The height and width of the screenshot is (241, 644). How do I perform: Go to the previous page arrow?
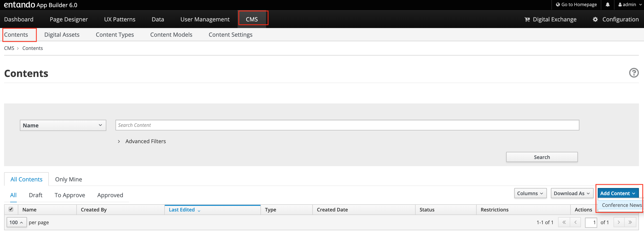575,222
